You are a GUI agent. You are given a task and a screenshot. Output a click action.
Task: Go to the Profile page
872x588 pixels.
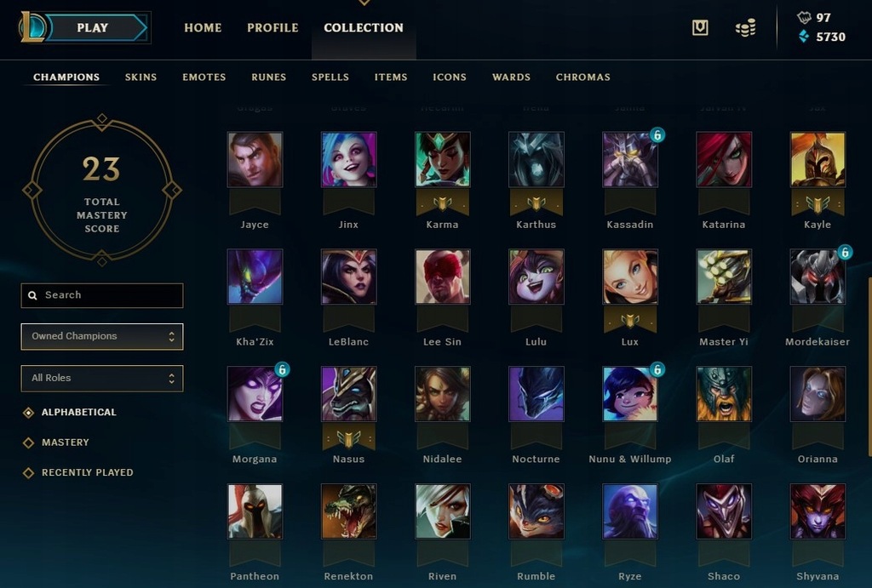click(272, 28)
